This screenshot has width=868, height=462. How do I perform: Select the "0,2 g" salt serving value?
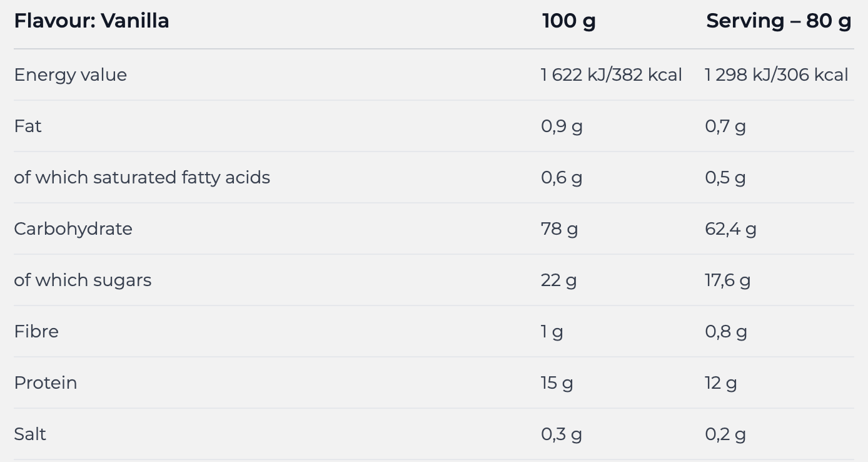click(x=725, y=434)
